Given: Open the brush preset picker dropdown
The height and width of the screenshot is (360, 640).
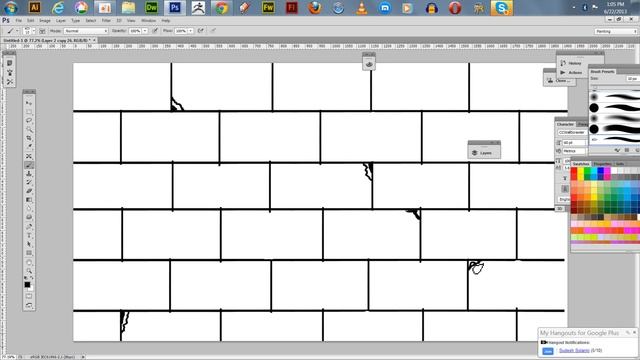Looking at the screenshot, I should (x=34, y=31).
